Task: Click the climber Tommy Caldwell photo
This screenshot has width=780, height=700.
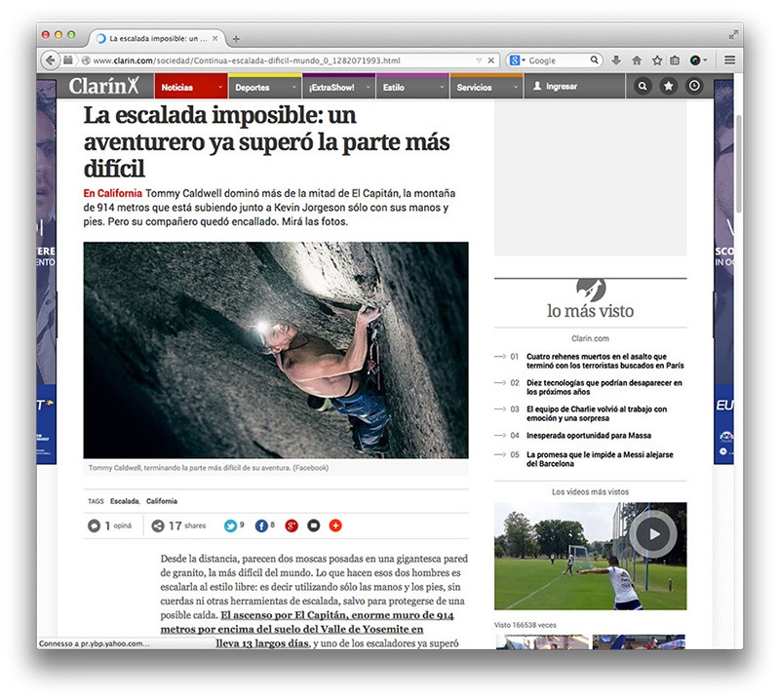Action: point(276,350)
